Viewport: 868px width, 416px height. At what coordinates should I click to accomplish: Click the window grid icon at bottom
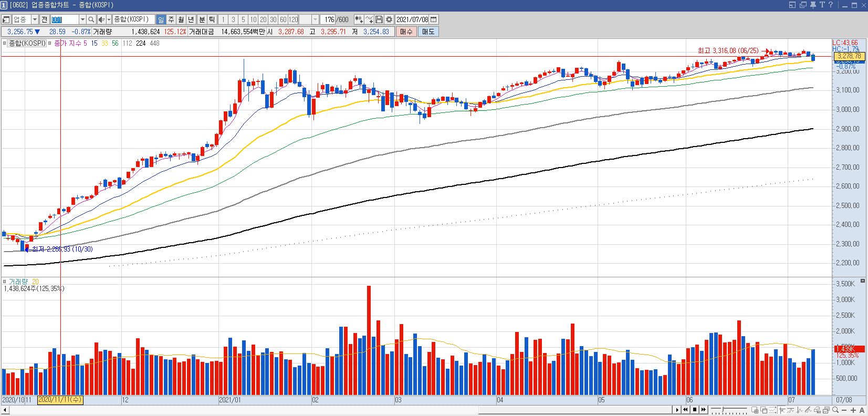(755, 410)
